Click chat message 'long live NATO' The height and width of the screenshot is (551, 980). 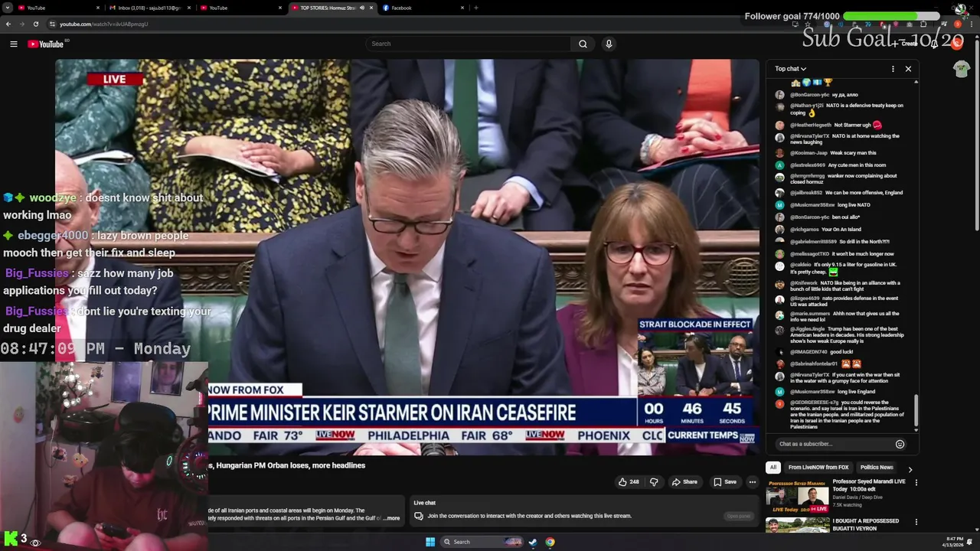(x=853, y=205)
